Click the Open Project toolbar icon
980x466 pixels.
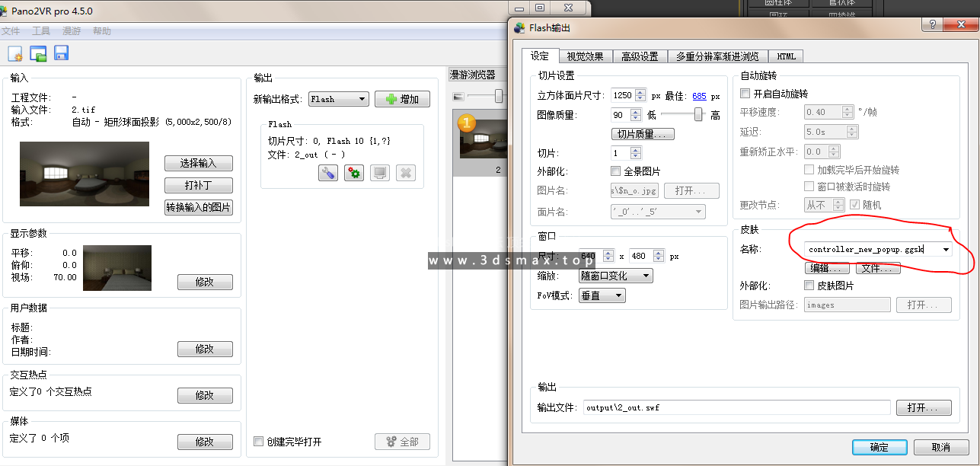38,53
